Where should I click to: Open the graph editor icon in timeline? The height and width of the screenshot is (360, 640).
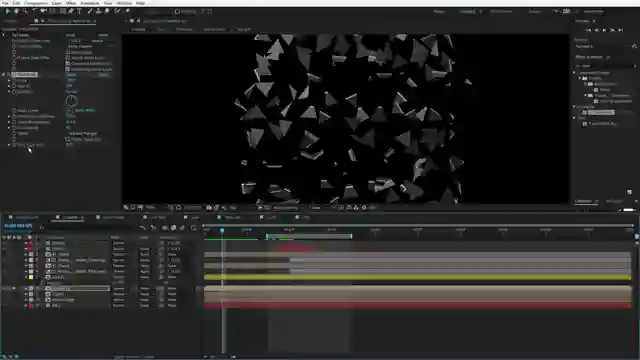(193, 228)
